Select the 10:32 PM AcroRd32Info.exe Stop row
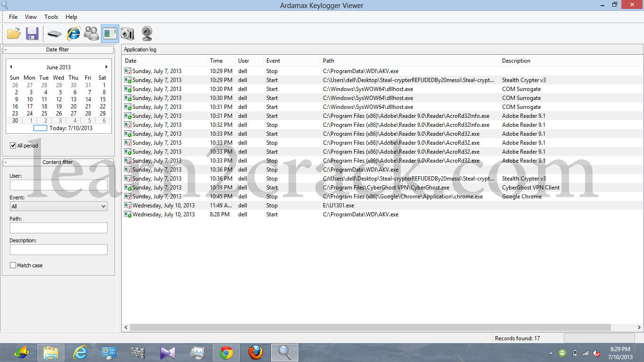The width and height of the screenshot is (644, 362). click(382, 125)
